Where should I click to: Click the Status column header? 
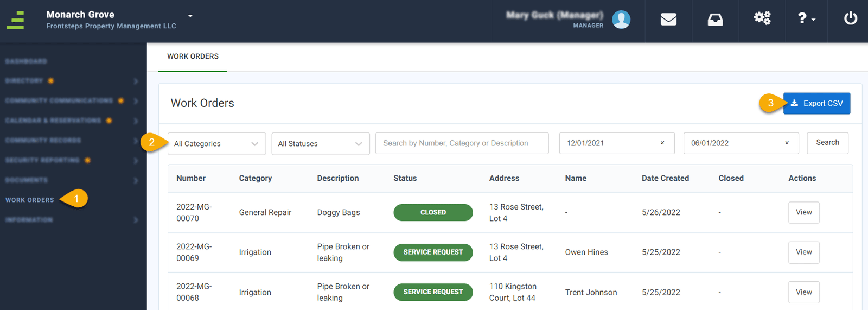(405, 178)
